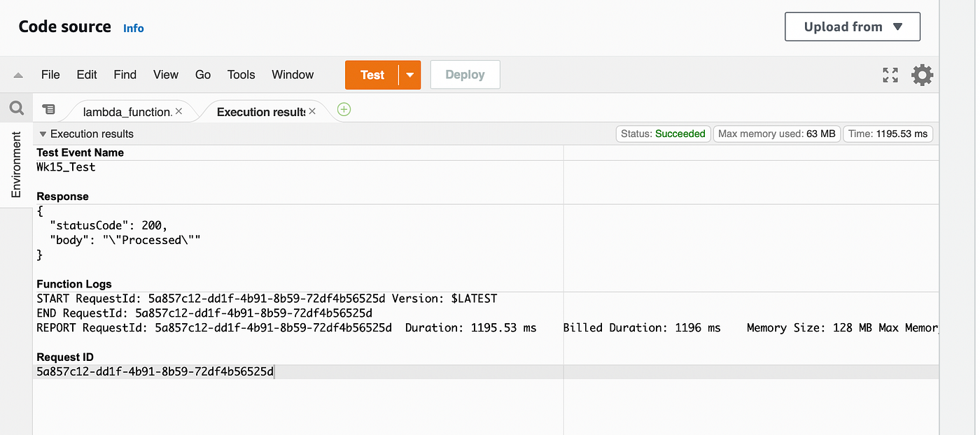Click the disabled Deploy button
The width and height of the screenshot is (980, 435).
point(465,74)
